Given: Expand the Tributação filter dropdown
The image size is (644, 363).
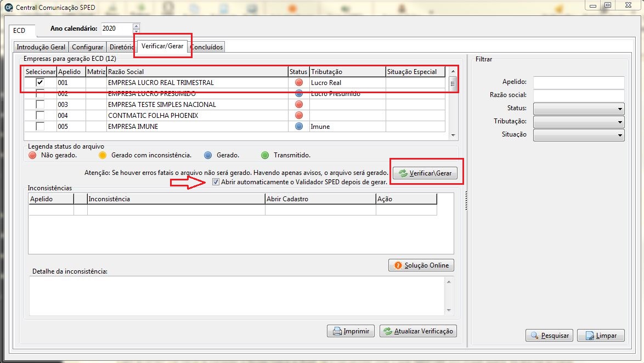Looking at the screenshot, I should 578,122.
